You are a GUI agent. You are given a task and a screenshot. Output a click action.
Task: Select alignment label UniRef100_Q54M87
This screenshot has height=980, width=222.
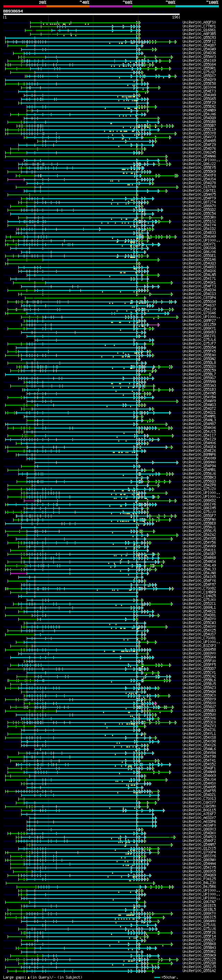pyautogui.click(x=199, y=424)
